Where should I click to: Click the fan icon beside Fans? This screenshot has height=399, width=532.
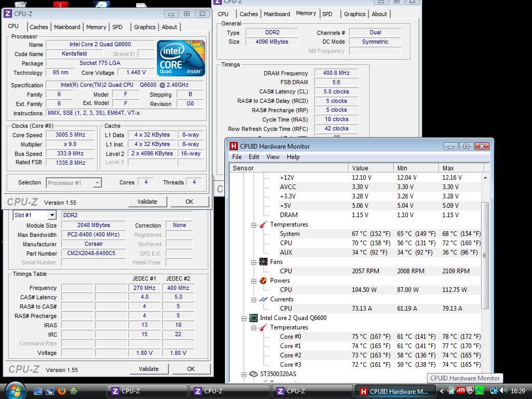click(263, 262)
